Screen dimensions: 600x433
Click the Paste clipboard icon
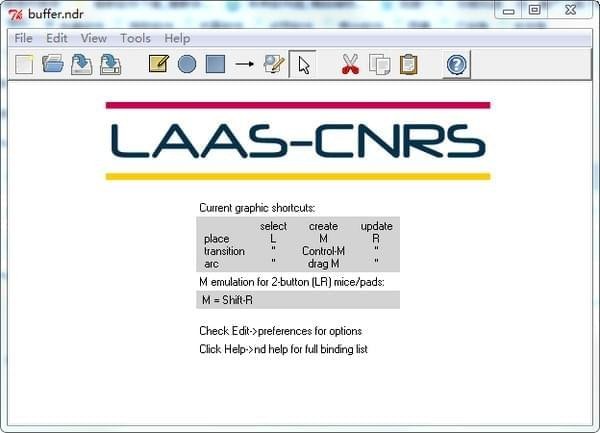coord(408,64)
